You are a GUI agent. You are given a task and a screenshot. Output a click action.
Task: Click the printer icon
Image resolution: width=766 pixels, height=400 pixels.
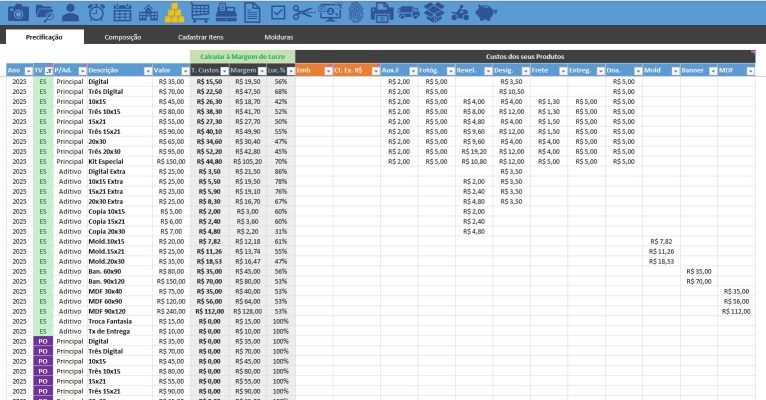tap(382, 12)
